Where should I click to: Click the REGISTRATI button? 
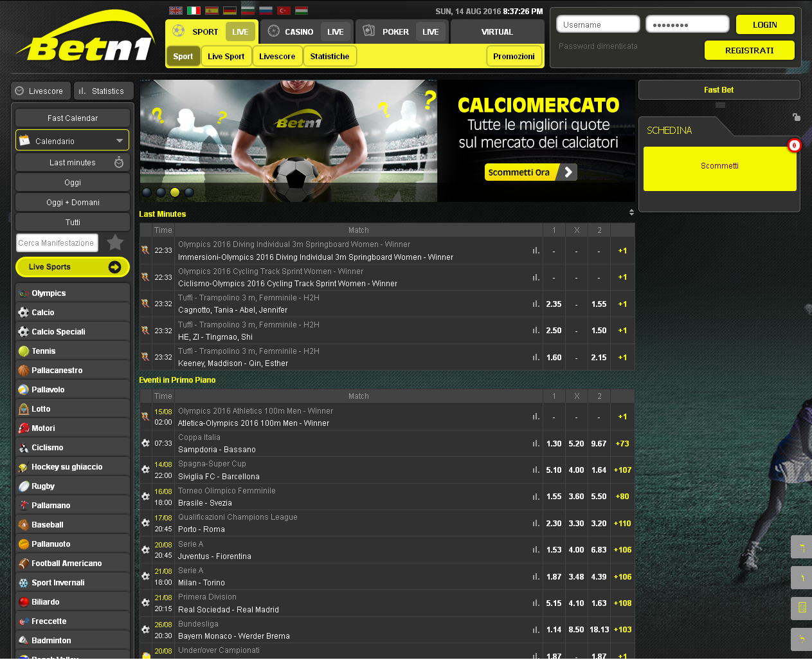pyautogui.click(x=750, y=50)
